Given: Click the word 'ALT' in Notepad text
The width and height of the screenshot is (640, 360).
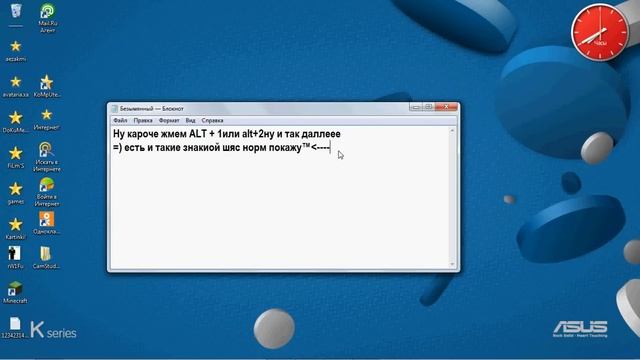Looking at the screenshot, I should (x=198, y=134).
